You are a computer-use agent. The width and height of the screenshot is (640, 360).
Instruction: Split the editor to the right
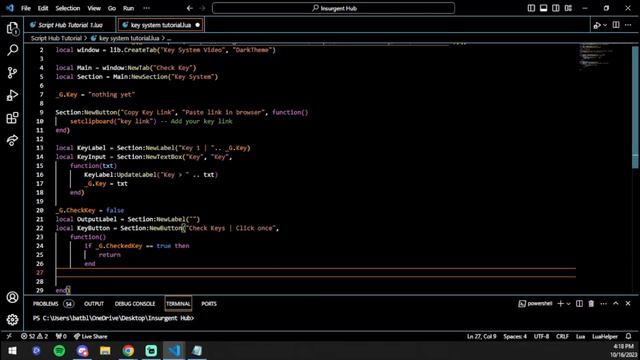tap(616, 25)
